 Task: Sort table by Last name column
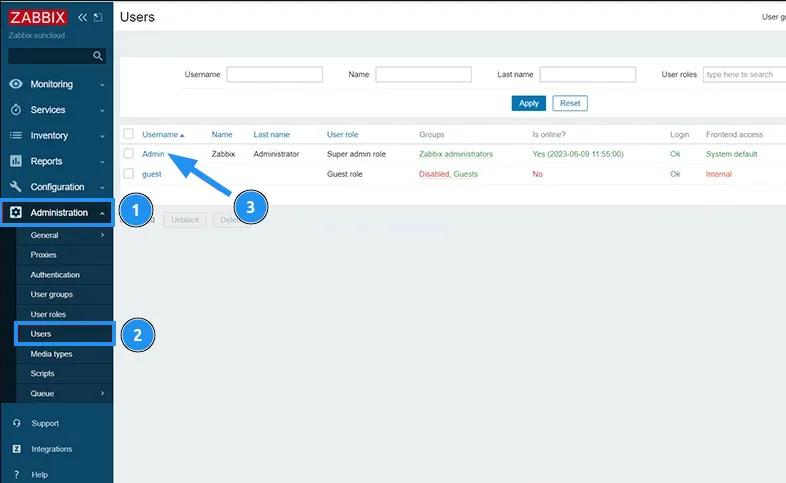pos(271,134)
